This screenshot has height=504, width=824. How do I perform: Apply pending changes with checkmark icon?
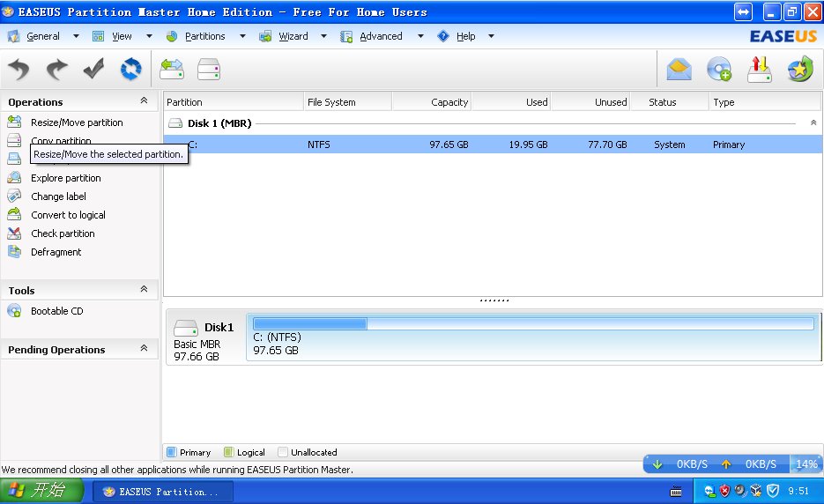pyautogui.click(x=93, y=69)
